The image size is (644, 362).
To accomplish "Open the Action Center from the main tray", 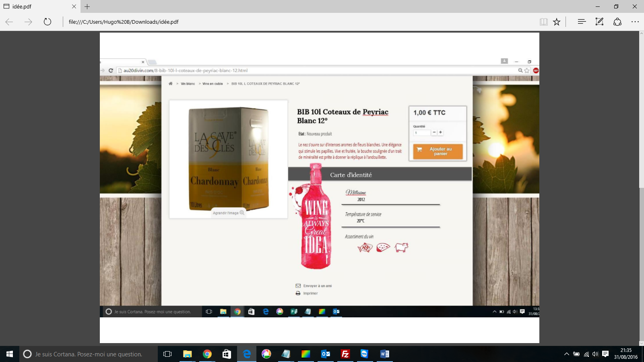I will [605, 354].
